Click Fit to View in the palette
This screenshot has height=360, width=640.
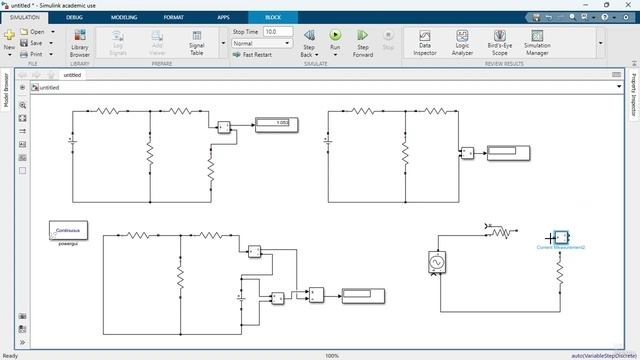click(x=22, y=118)
